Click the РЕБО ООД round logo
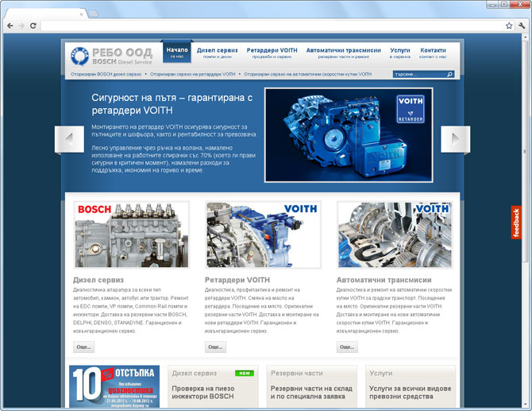This screenshot has height=411, width=532. [x=79, y=56]
